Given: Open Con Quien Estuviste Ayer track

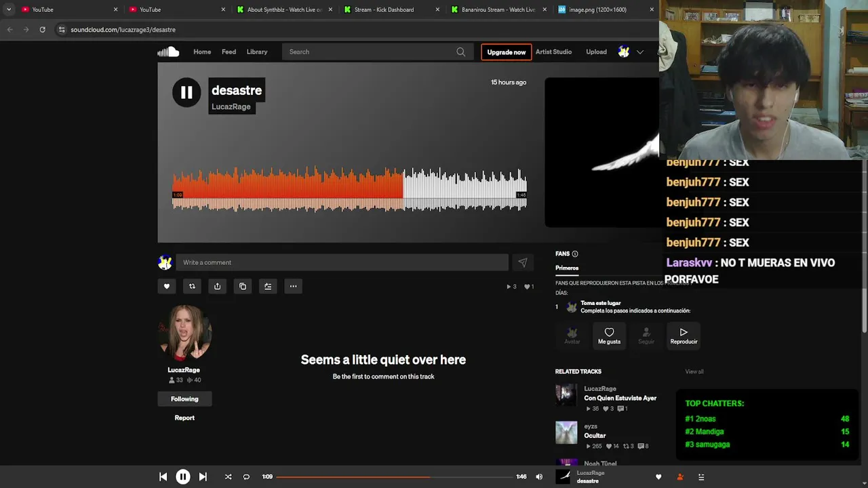Looking at the screenshot, I should pyautogui.click(x=620, y=399).
